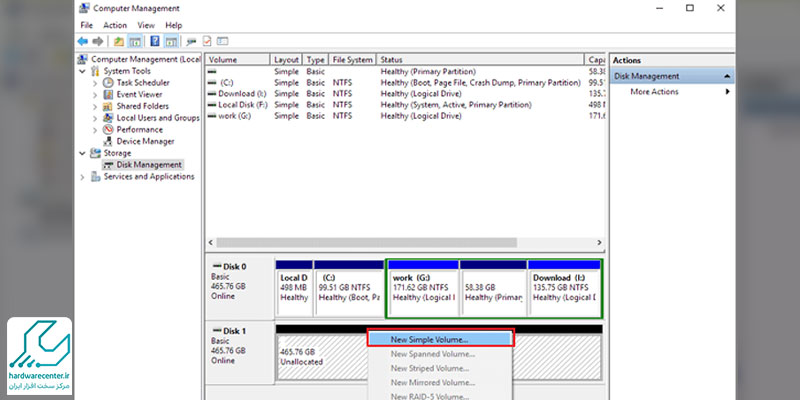Image resolution: width=800 pixels, height=400 pixels.
Task: Click the Disk Management tree icon
Action: coord(108,165)
